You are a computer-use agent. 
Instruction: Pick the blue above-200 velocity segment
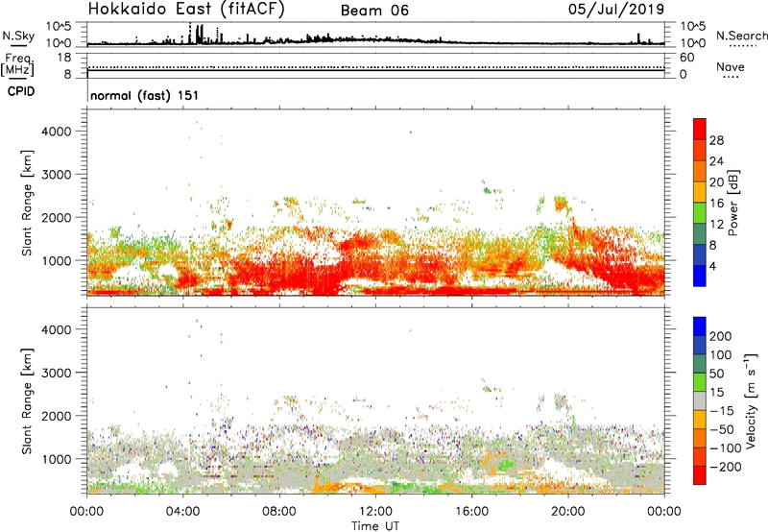coord(700,326)
